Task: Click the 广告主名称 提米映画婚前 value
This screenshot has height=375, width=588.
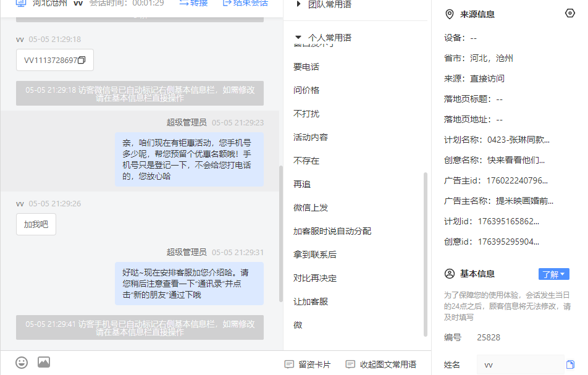Action: [524, 201]
